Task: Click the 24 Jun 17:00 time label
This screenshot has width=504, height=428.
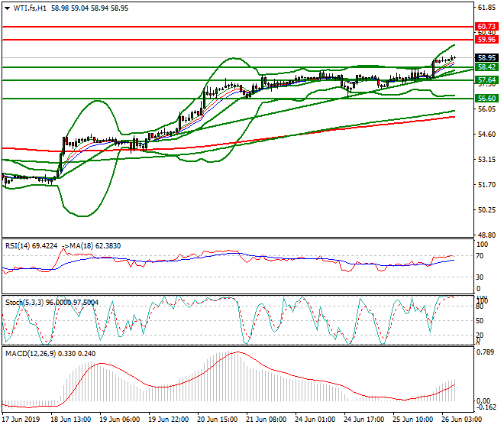Action: 363,420
